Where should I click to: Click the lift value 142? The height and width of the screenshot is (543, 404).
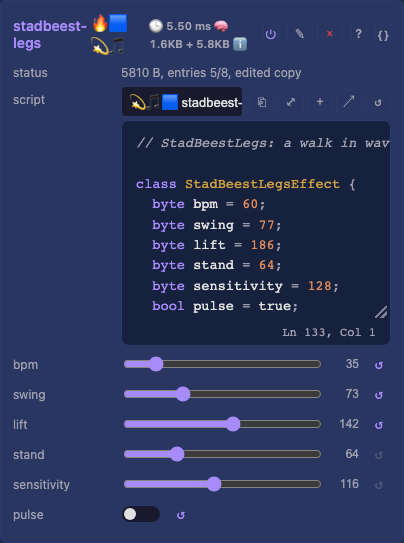[x=349, y=424]
